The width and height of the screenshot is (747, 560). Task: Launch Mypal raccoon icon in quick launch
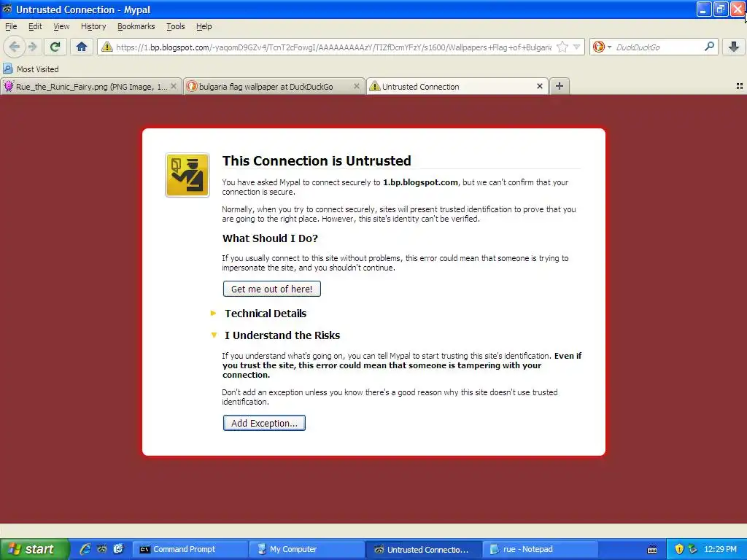coord(102,549)
